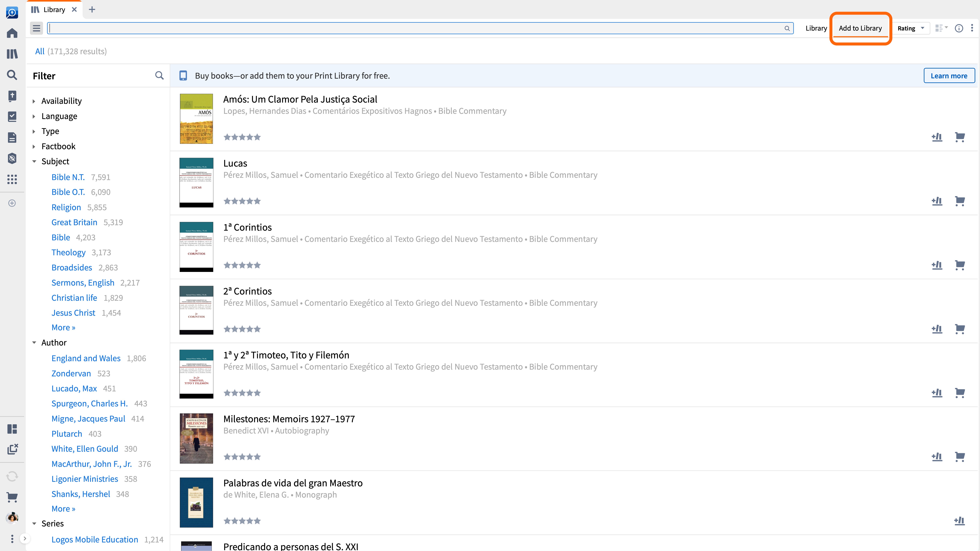Image resolution: width=980 pixels, height=551 pixels.
Task: Open the Layouts icon in the sidebar
Action: point(12,429)
